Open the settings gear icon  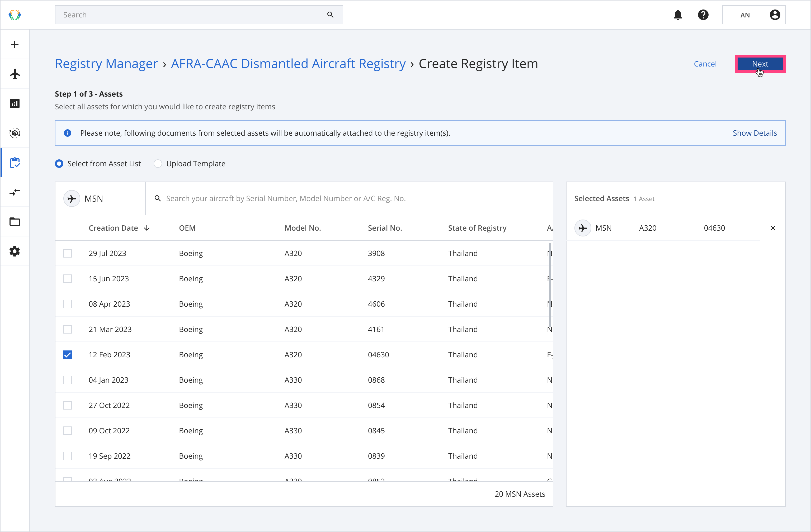pos(15,251)
